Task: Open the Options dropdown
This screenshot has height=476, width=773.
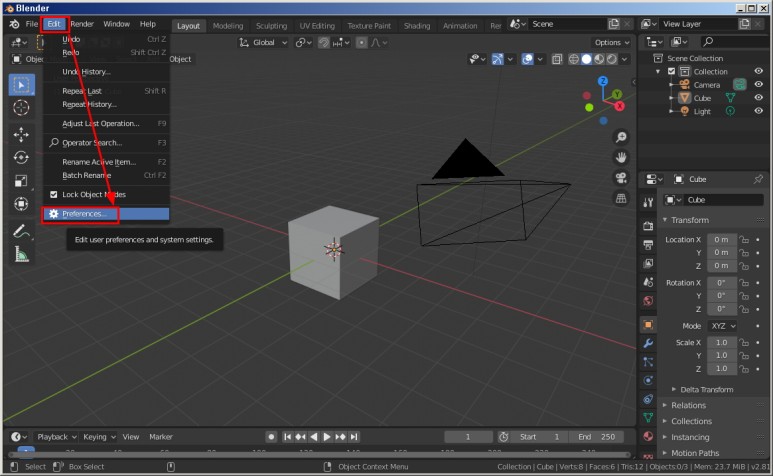Action: coord(612,43)
